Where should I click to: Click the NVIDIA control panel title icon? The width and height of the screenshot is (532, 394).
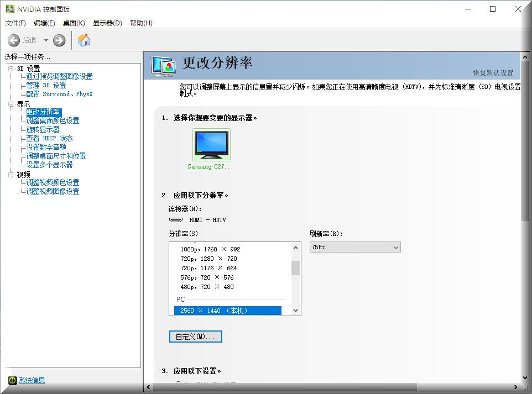pyautogui.click(x=10, y=9)
